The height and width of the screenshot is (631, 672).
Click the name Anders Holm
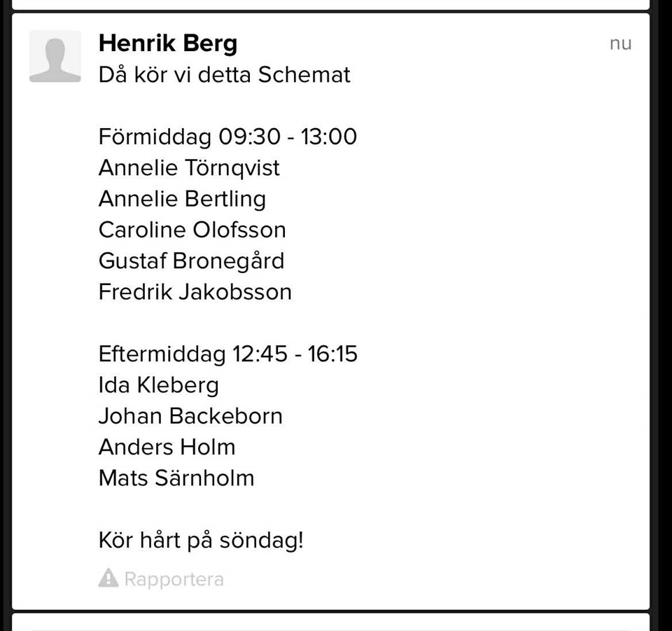pyautogui.click(x=167, y=447)
